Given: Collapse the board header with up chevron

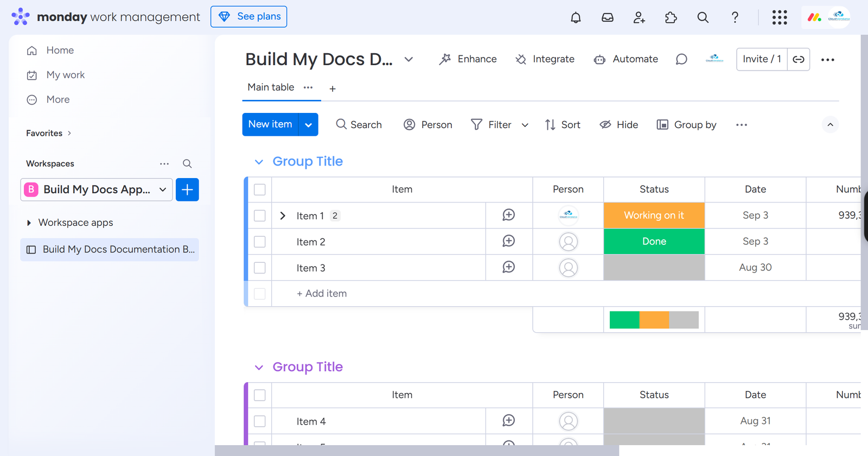Looking at the screenshot, I should tap(830, 125).
